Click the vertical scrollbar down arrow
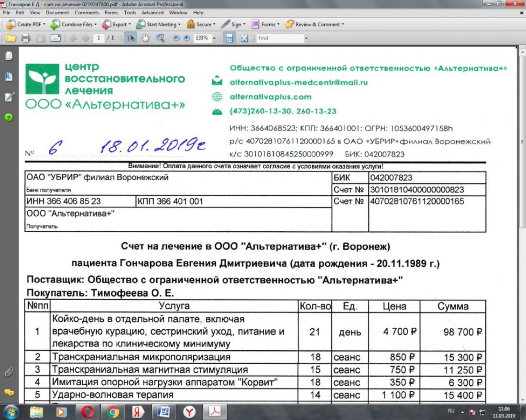526x420 pixels. (x=522, y=400)
